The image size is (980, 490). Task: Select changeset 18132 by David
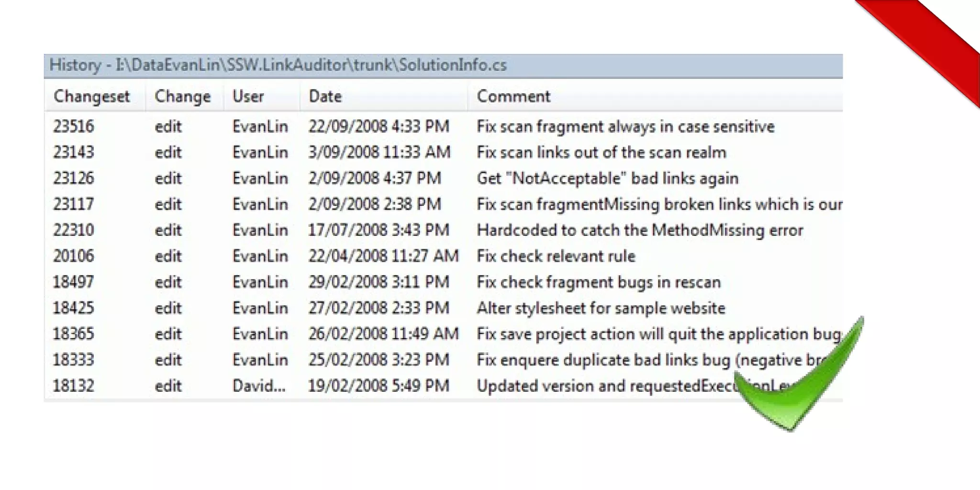(x=74, y=386)
